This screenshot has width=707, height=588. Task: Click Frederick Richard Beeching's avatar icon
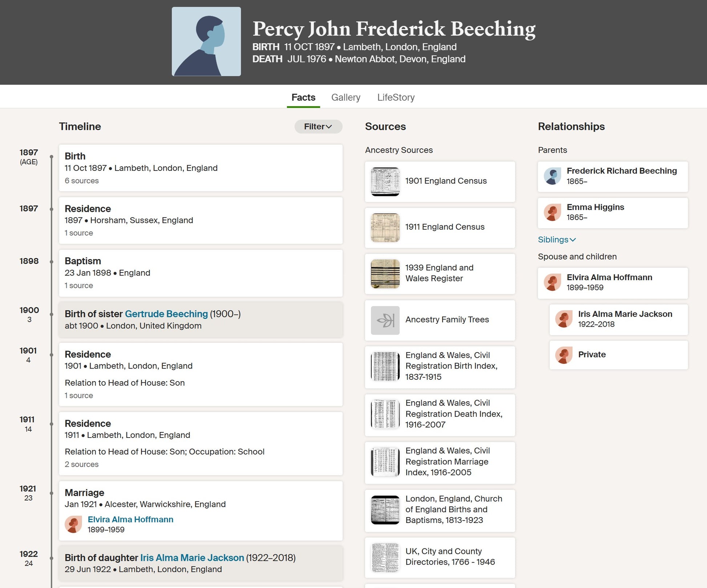(x=552, y=176)
